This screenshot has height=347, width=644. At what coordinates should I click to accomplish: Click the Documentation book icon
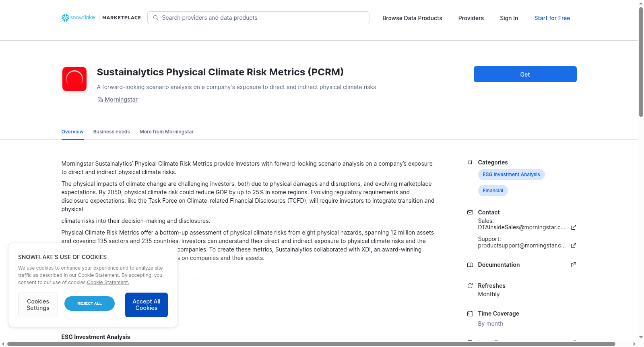click(x=470, y=265)
